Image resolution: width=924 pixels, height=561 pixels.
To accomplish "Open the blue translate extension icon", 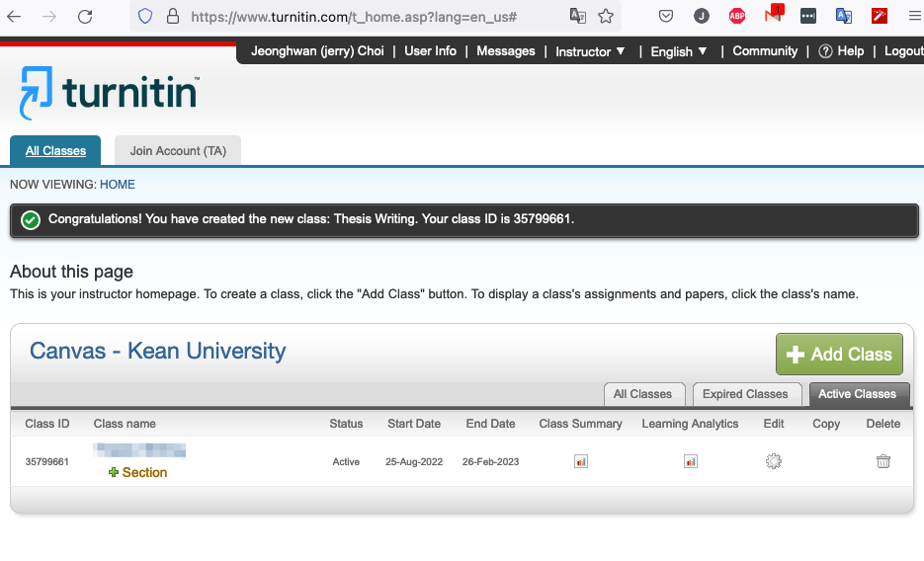I will pos(844,17).
